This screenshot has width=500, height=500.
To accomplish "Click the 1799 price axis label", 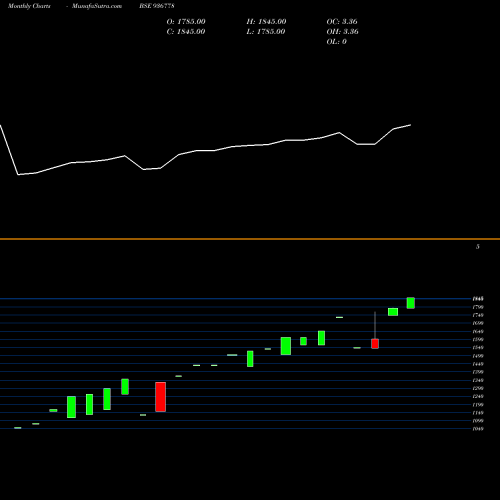I will click(478, 307).
